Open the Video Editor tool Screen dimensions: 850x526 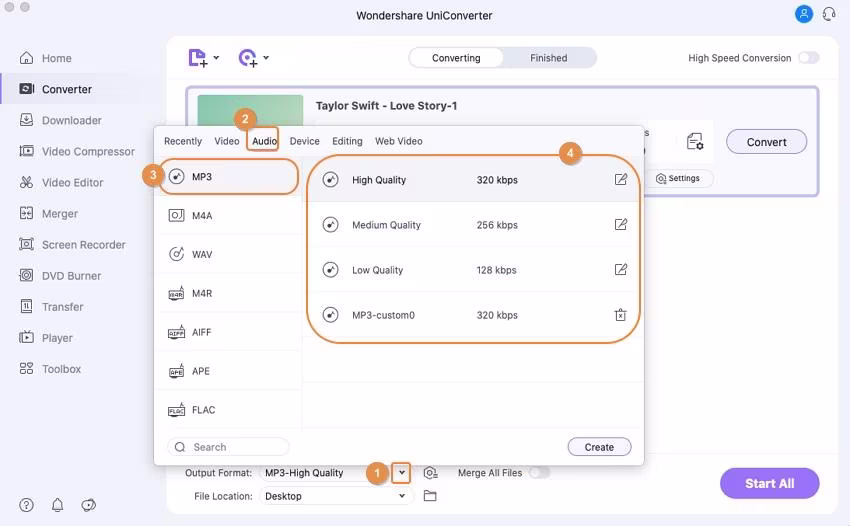pyautogui.click(x=61, y=182)
